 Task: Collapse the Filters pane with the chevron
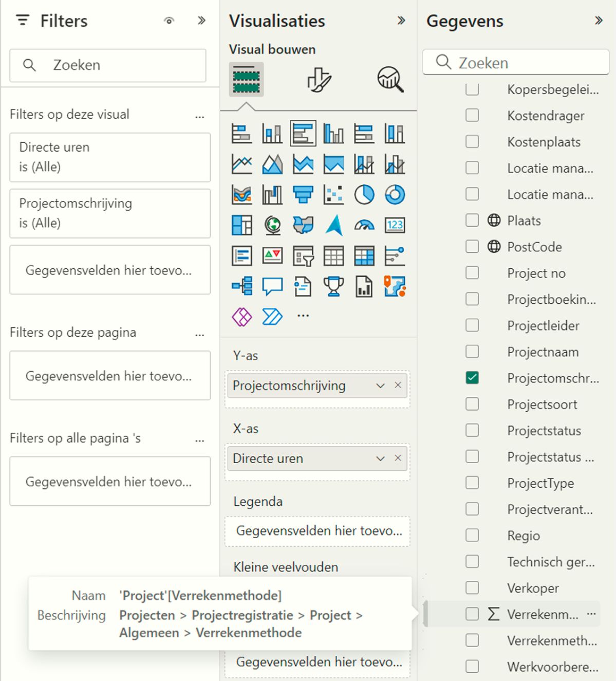[202, 21]
